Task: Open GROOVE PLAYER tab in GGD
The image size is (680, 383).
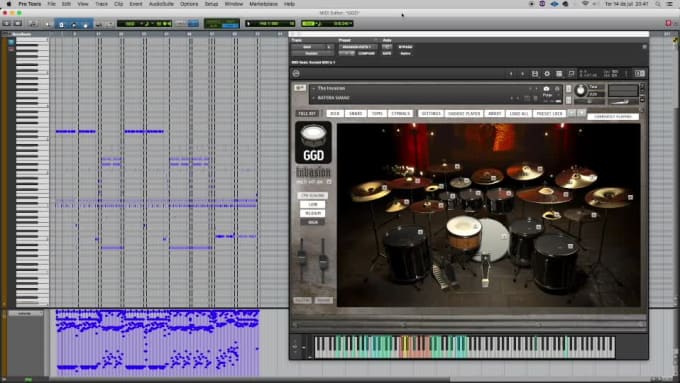Action: tap(464, 114)
